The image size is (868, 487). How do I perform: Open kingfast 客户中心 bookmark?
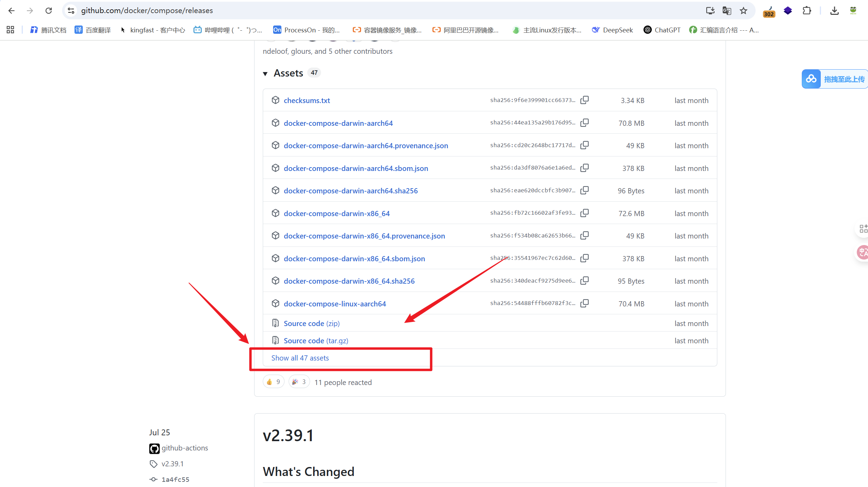[152, 30]
